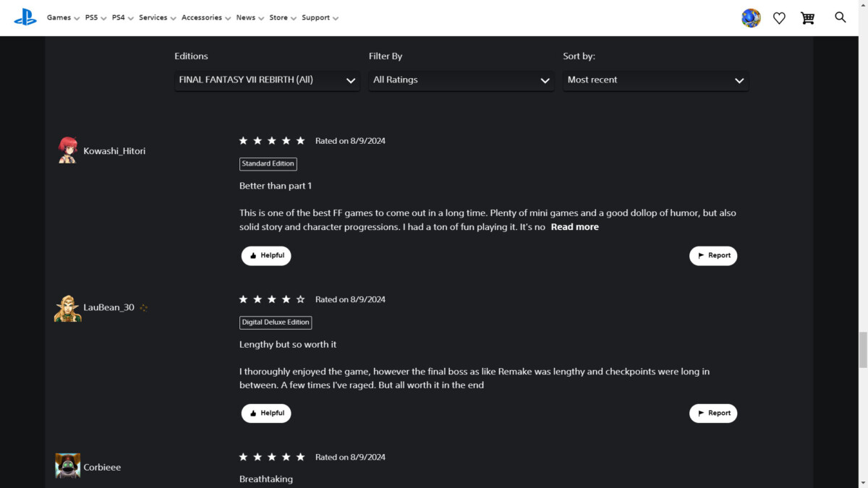Open the shopping cart icon
This screenshot has width=868, height=488.
[808, 18]
